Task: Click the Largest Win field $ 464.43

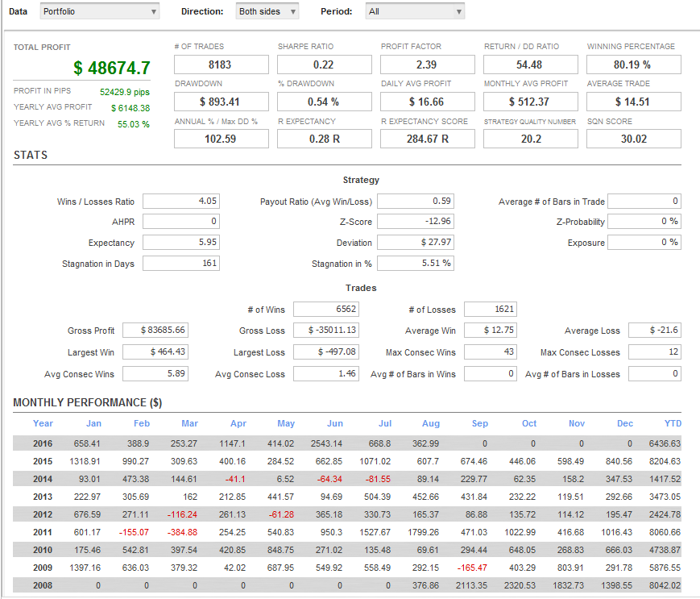Action: click(155, 352)
